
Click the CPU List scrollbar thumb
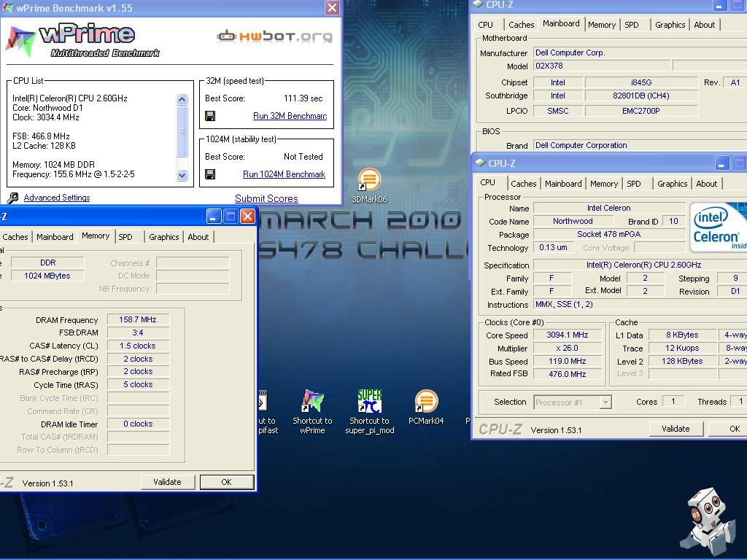tap(182, 131)
